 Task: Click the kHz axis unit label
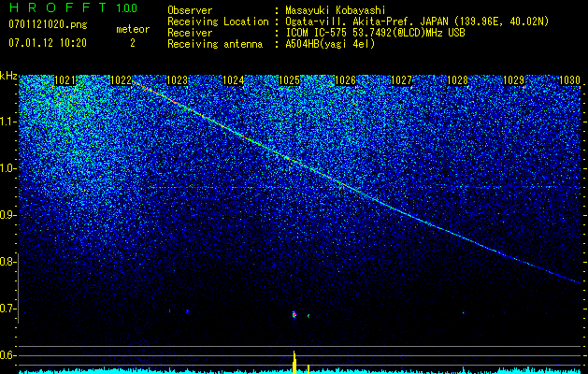pos(8,76)
